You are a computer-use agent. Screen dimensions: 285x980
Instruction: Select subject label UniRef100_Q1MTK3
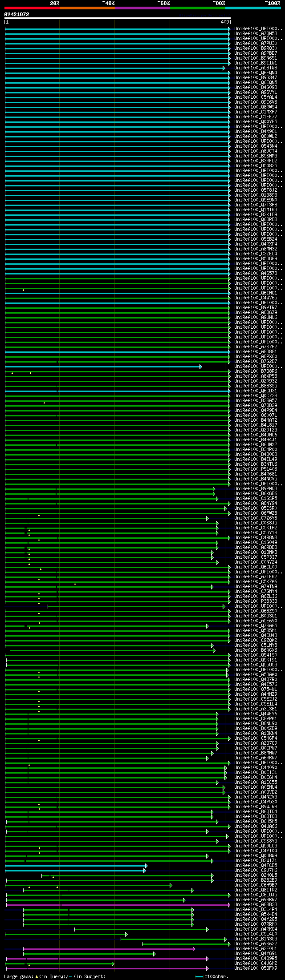256,210
